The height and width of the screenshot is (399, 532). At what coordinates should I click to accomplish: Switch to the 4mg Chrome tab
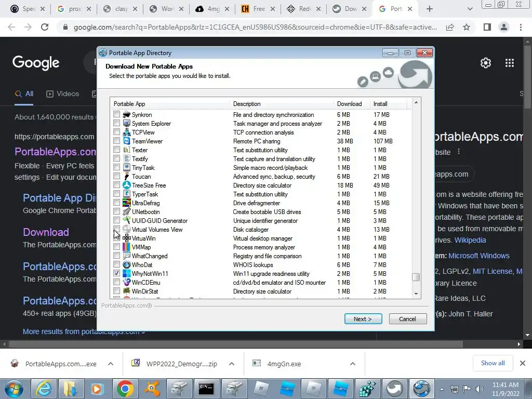(212, 9)
